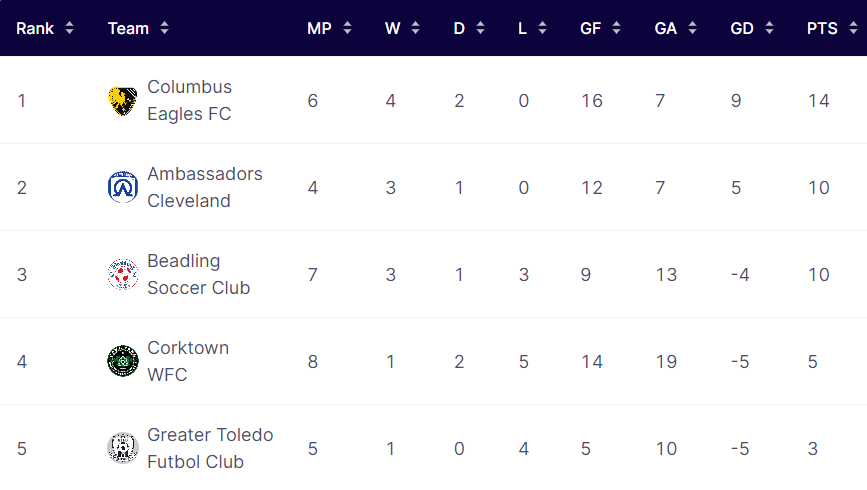
Task: Click the Beadling Soccer Club crest
Action: pos(122,274)
